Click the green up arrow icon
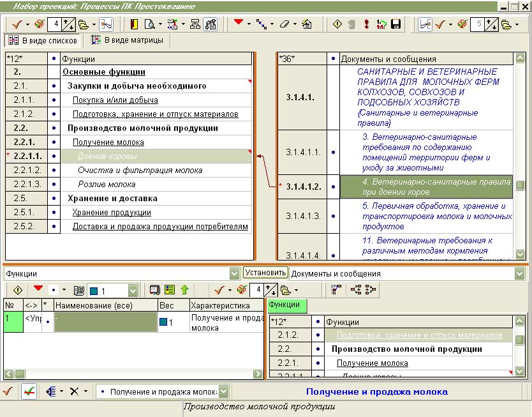This screenshot has height=417, width=532. pos(185,290)
